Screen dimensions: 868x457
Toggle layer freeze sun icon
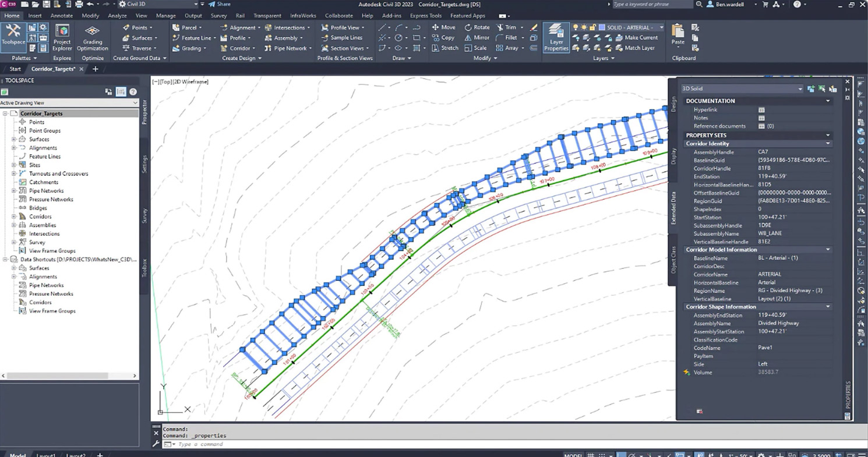coord(584,27)
